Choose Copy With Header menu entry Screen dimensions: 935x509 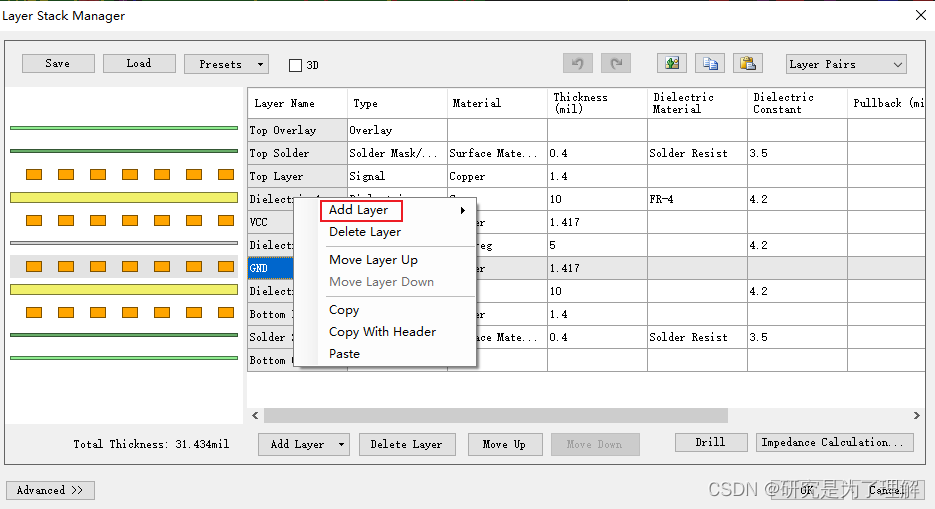pyautogui.click(x=382, y=332)
